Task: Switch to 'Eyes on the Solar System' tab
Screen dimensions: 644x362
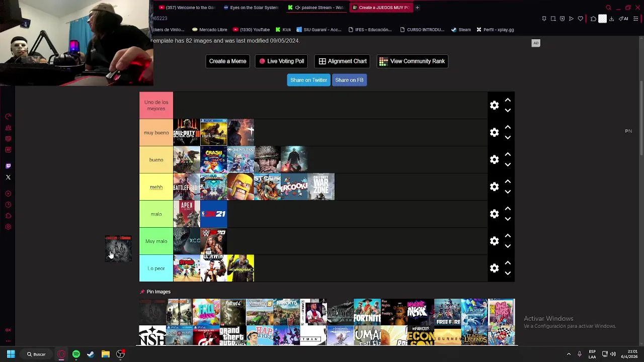Action: (x=251, y=8)
